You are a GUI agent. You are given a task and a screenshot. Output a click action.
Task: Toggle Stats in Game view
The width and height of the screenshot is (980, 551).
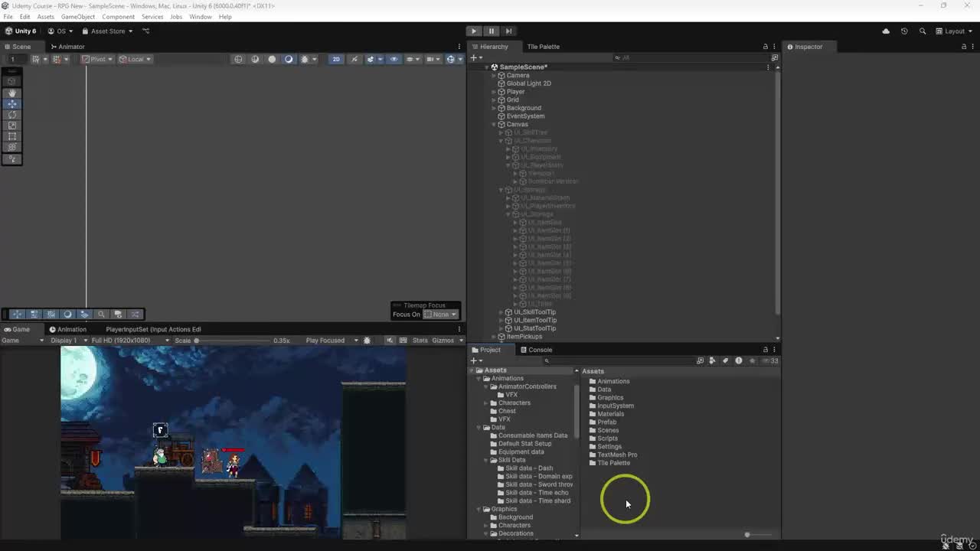(x=420, y=341)
